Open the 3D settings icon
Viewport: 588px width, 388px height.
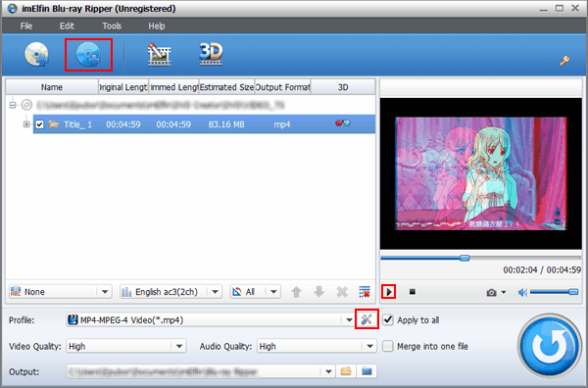tap(211, 54)
